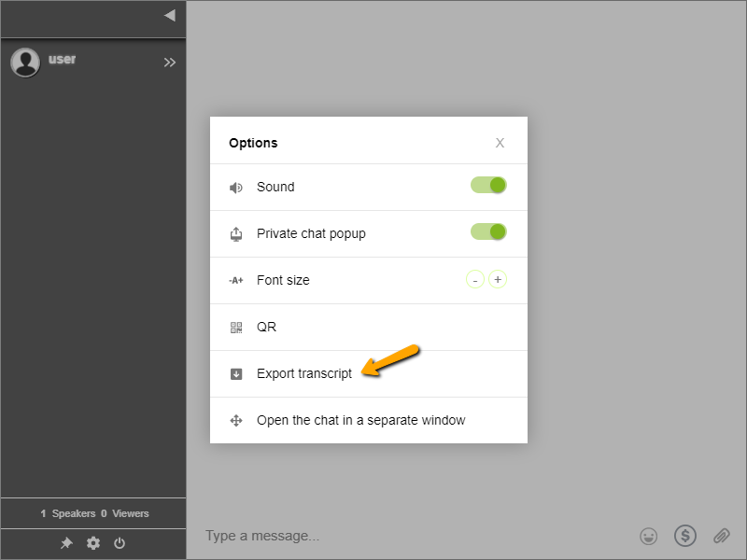The height and width of the screenshot is (560, 747).
Task: Disable the Sound toggle
Action: [488, 186]
